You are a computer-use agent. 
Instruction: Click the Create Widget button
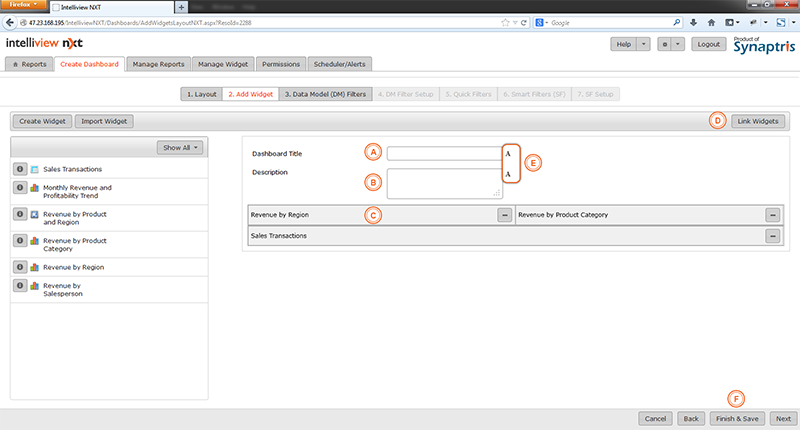(x=42, y=121)
